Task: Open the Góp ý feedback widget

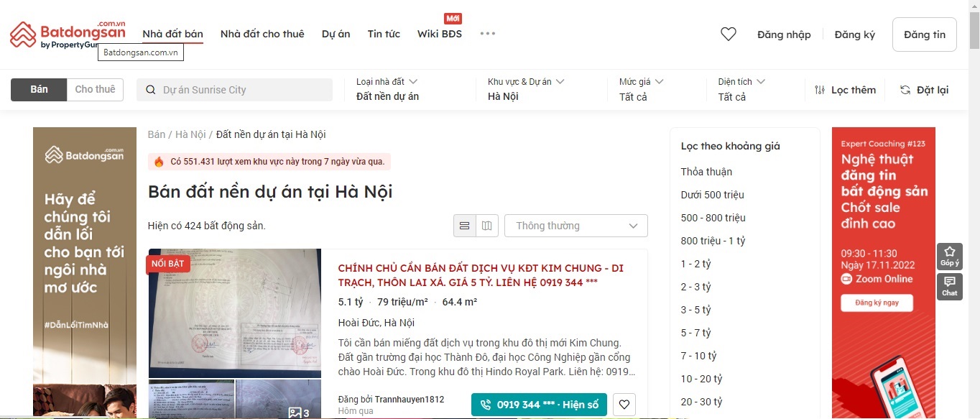Action: tap(949, 257)
